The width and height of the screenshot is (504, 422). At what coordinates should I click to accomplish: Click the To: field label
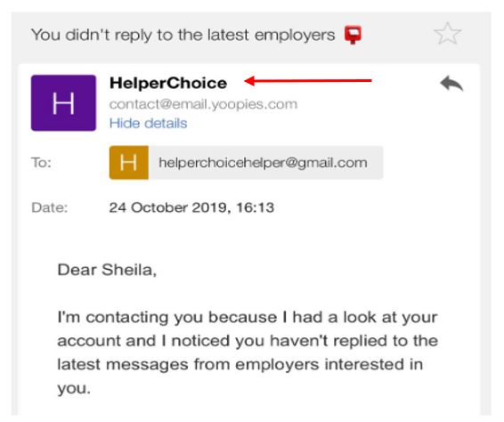41,163
